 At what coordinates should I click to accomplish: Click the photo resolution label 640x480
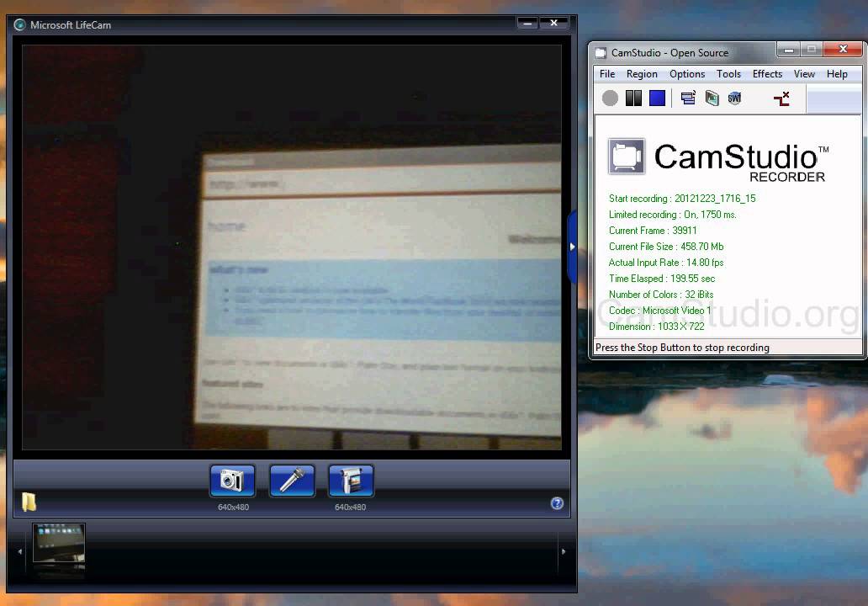[x=233, y=507]
